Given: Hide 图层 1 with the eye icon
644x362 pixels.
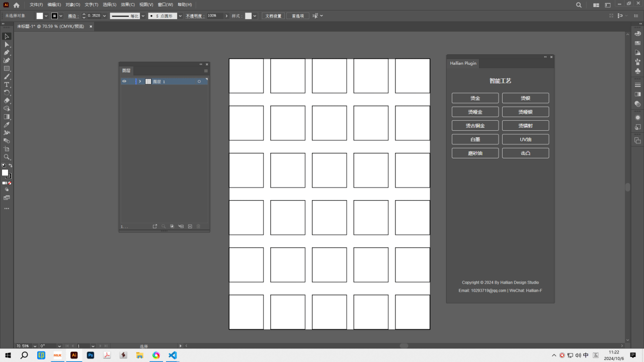Looking at the screenshot, I should (x=124, y=81).
